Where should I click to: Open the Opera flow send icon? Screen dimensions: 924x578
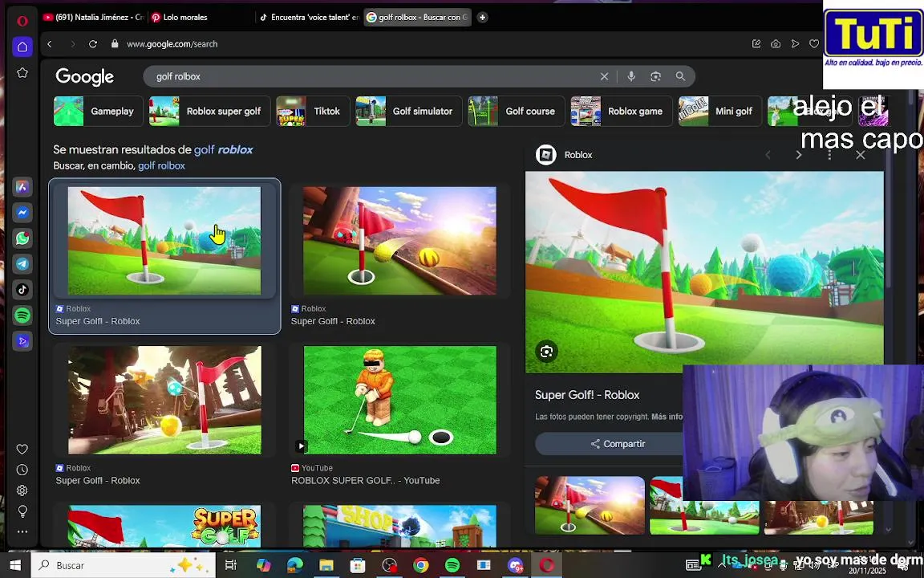[x=795, y=43]
